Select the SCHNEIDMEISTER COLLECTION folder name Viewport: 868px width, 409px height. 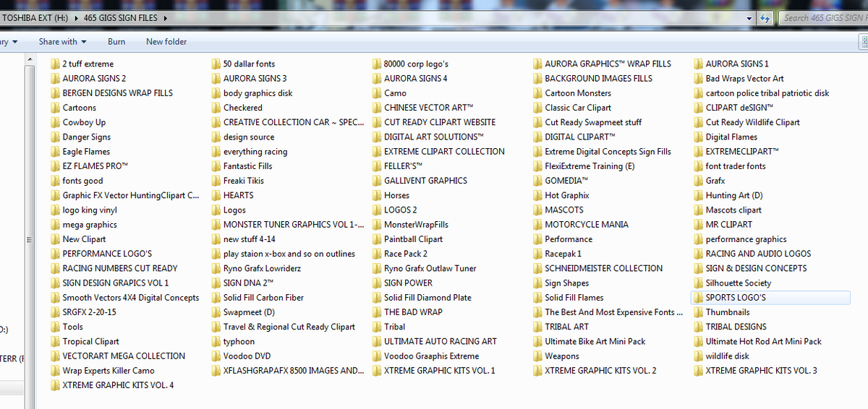[x=604, y=268]
